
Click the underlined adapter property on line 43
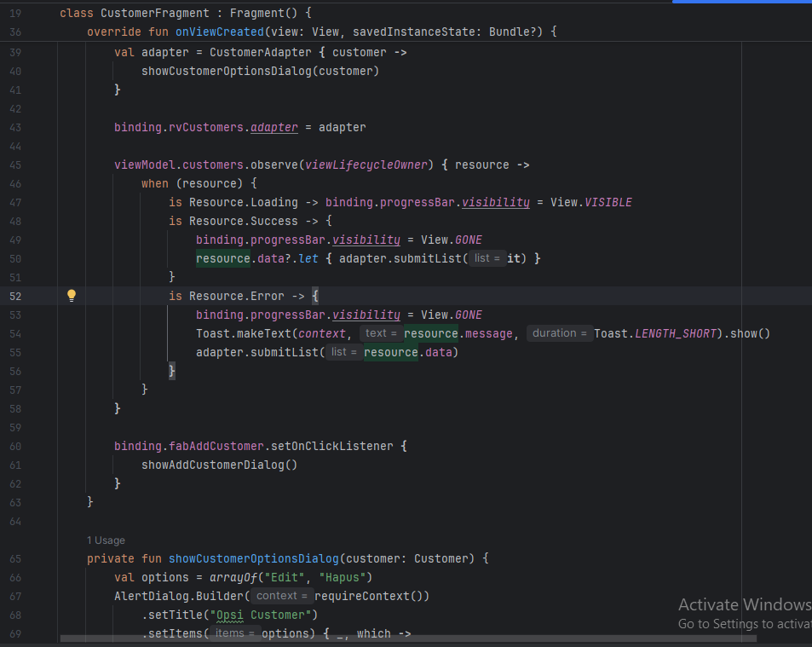[x=274, y=127]
